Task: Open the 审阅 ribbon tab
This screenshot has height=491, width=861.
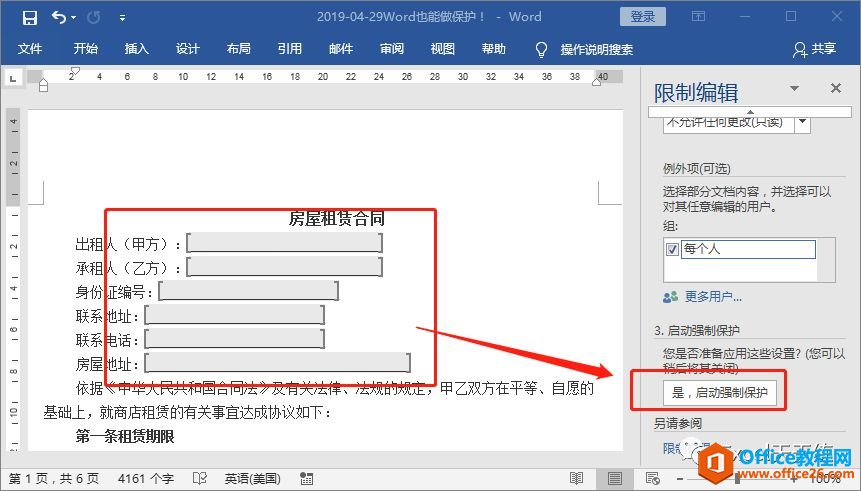Action: pyautogui.click(x=391, y=49)
